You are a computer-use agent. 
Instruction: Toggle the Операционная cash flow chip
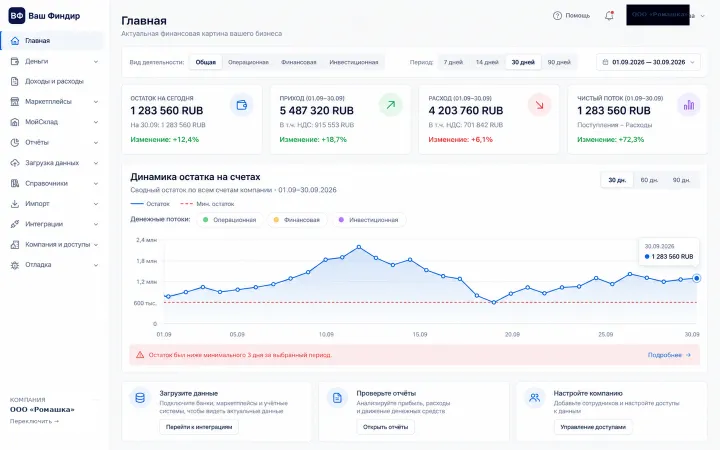point(230,220)
